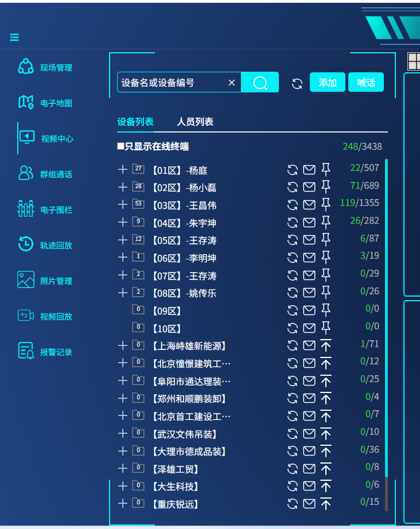Click the 添加 button
This screenshot has width=420, height=529.
328,83
